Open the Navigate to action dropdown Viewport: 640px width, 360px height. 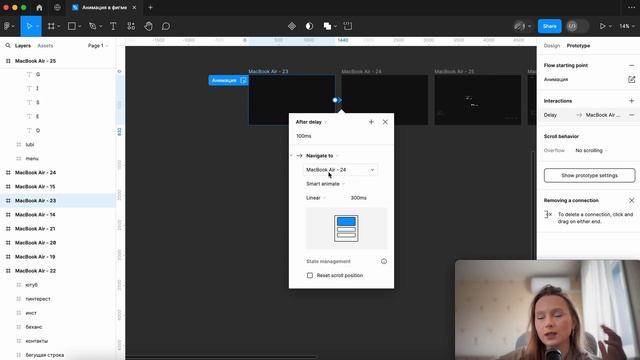[322, 156]
